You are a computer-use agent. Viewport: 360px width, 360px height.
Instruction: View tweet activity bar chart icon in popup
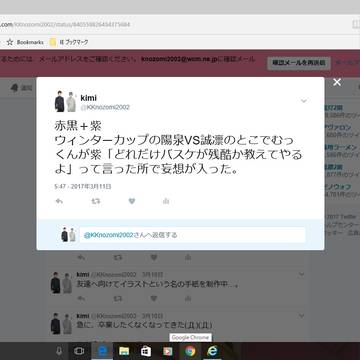[x=166, y=201]
